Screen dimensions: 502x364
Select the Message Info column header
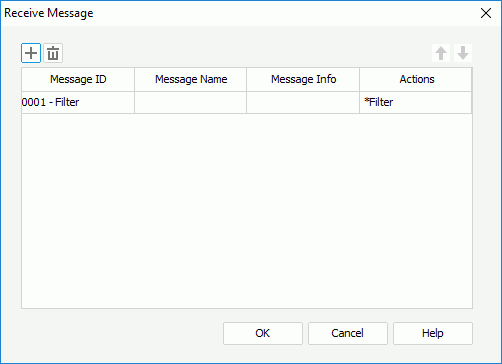click(303, 79)
